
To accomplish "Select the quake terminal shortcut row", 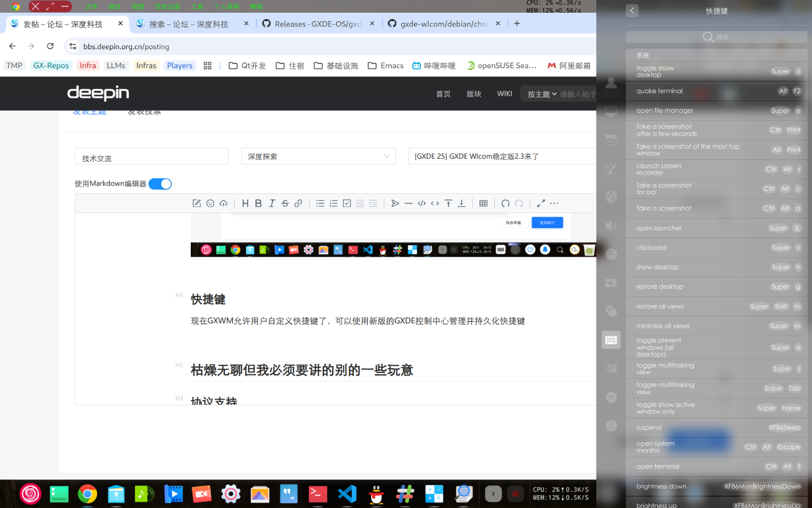I will [x=717, y=91].
